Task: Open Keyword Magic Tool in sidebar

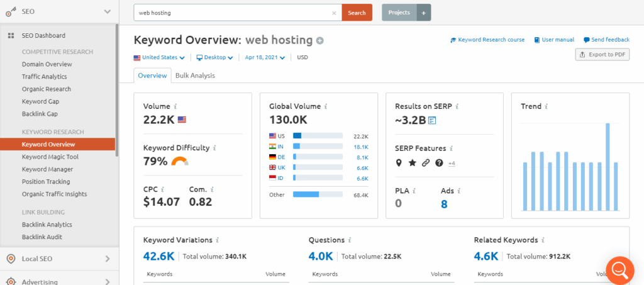Action: tap(50, 157)
